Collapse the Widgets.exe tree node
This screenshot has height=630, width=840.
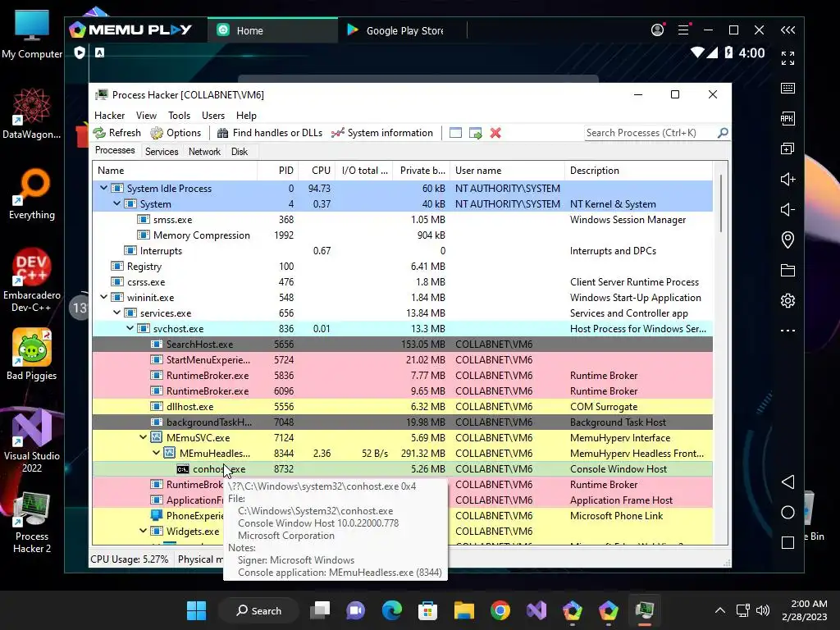(143, 531)
